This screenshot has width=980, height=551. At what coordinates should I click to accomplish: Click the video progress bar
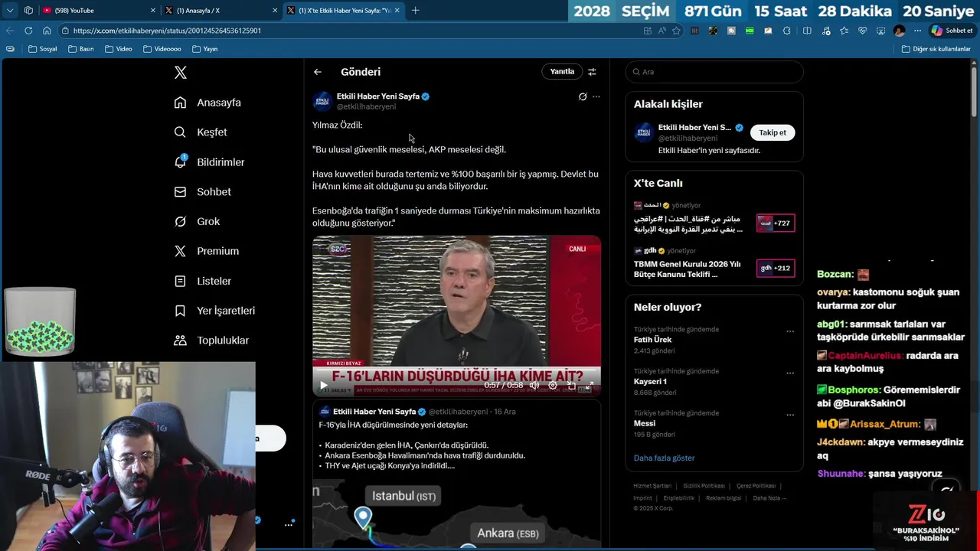pos(456,370)
